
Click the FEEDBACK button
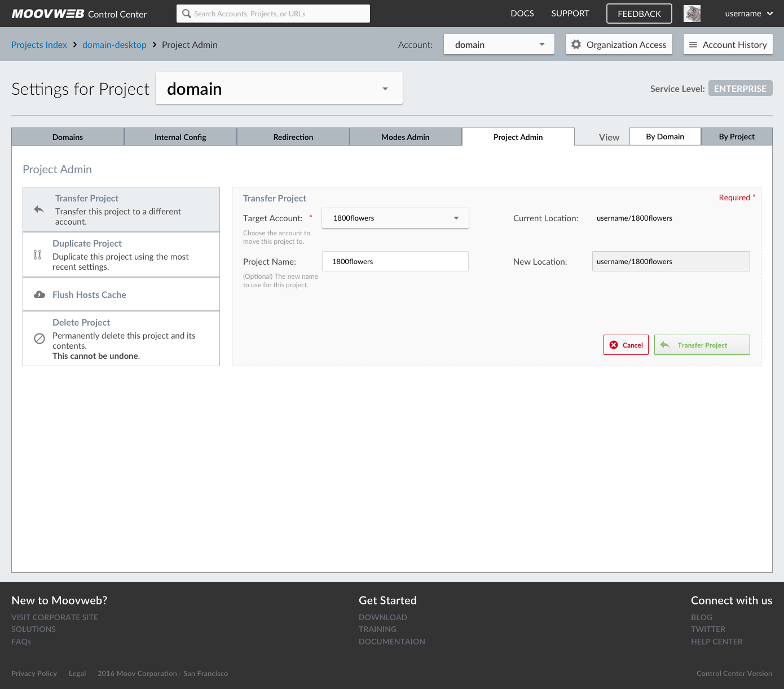click(x=639, y=14)
